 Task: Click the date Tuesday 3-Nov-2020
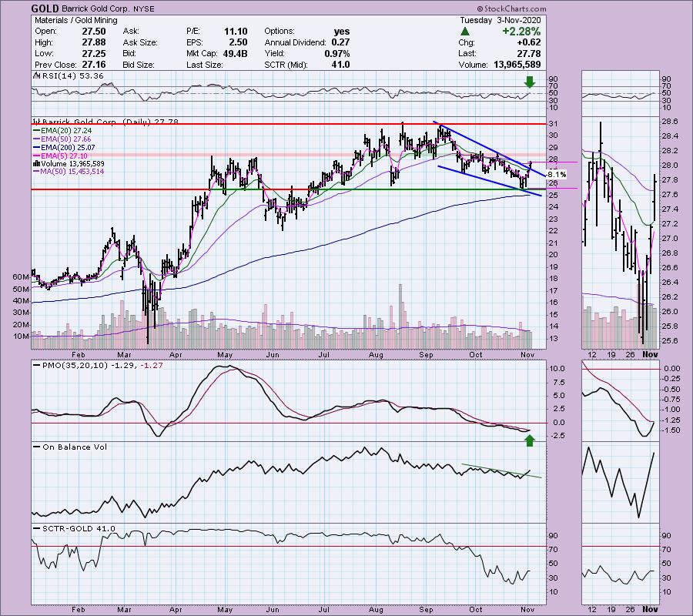pyautogui.click(x=500, y=20)
